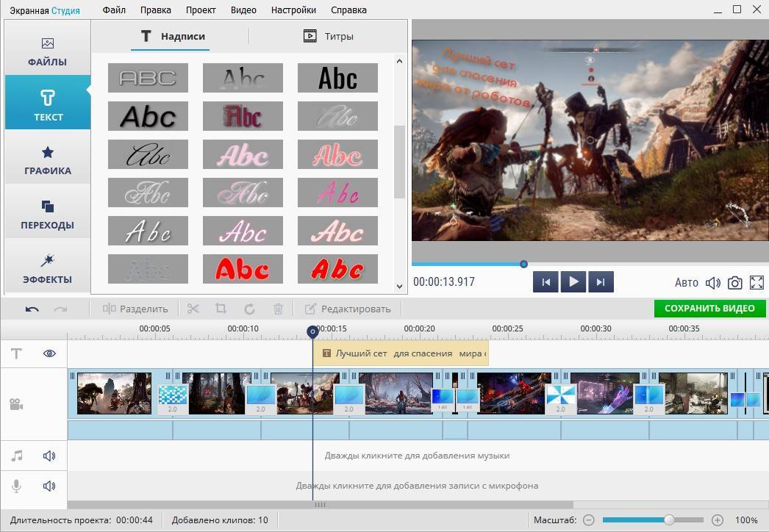Click the scissors cut icon
Image resolution: width=769 pixels, height=532 pixels.
point(193,309)
